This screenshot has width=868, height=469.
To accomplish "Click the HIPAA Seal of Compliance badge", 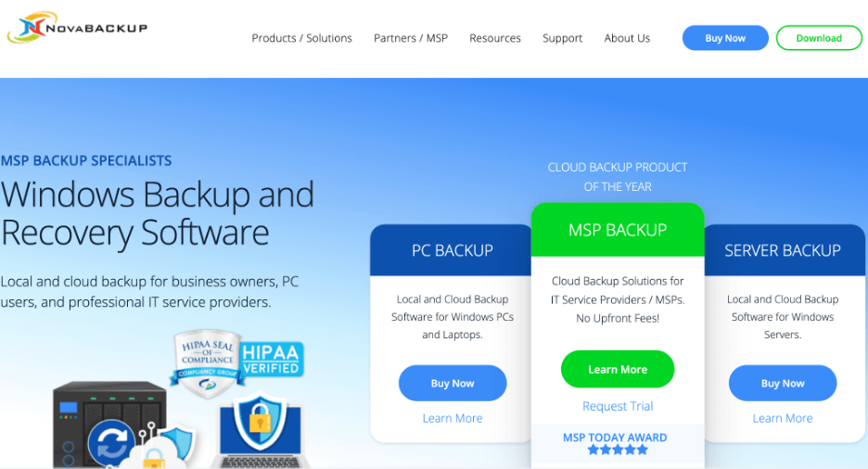I will pyautogui.click(x=208, y=364).
